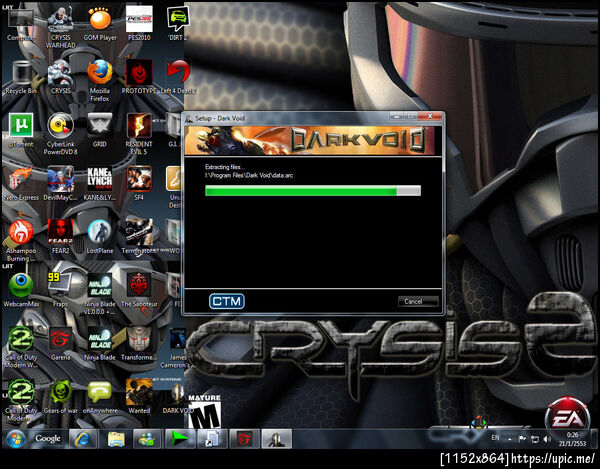The width and height of the screenshot is (600, 469).
Task: Click the network tray icon
Action: [x=535, y=439]
